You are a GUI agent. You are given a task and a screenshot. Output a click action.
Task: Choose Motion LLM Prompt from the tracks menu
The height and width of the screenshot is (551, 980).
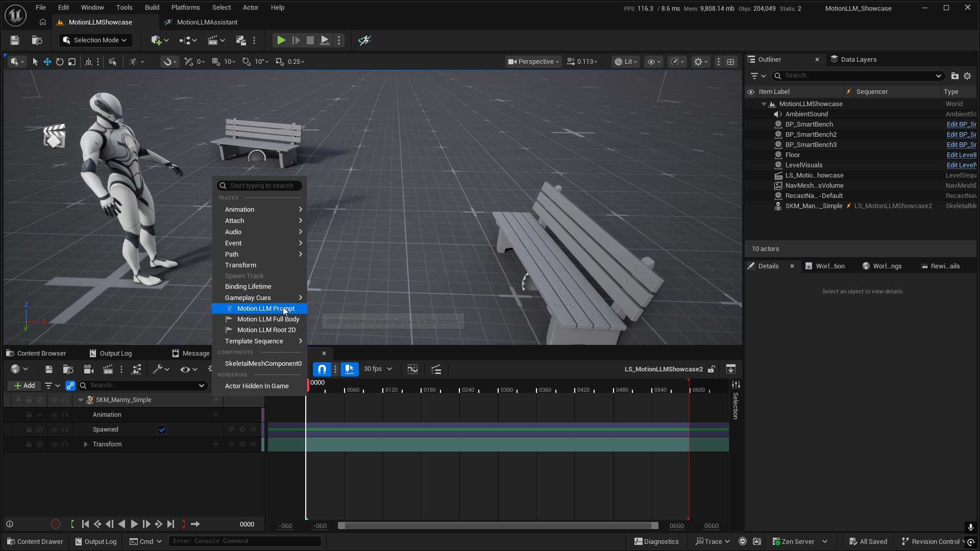[260, 309]
